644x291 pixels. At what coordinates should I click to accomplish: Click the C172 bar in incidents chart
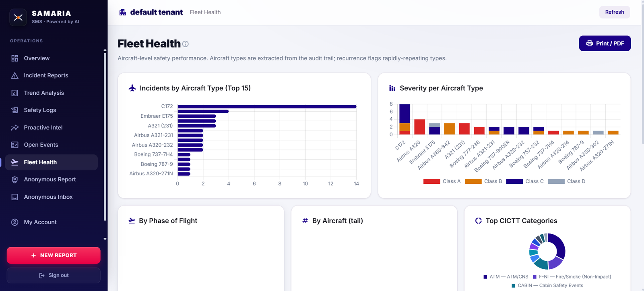click(x=267, y=106)
